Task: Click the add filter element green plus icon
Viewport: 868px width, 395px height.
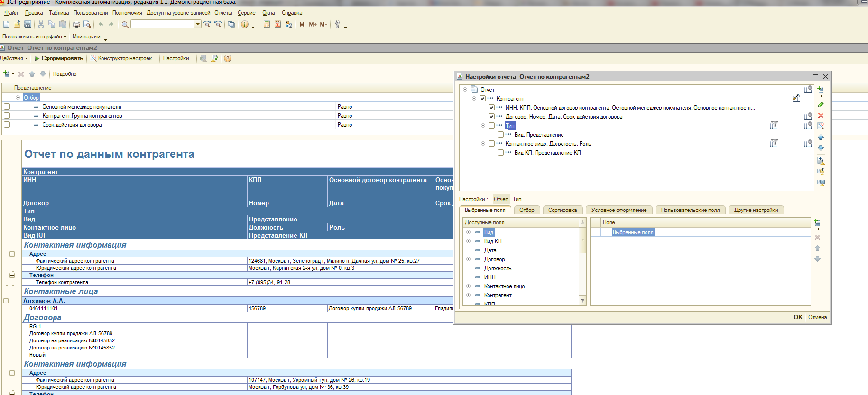Action: (7, 74)
